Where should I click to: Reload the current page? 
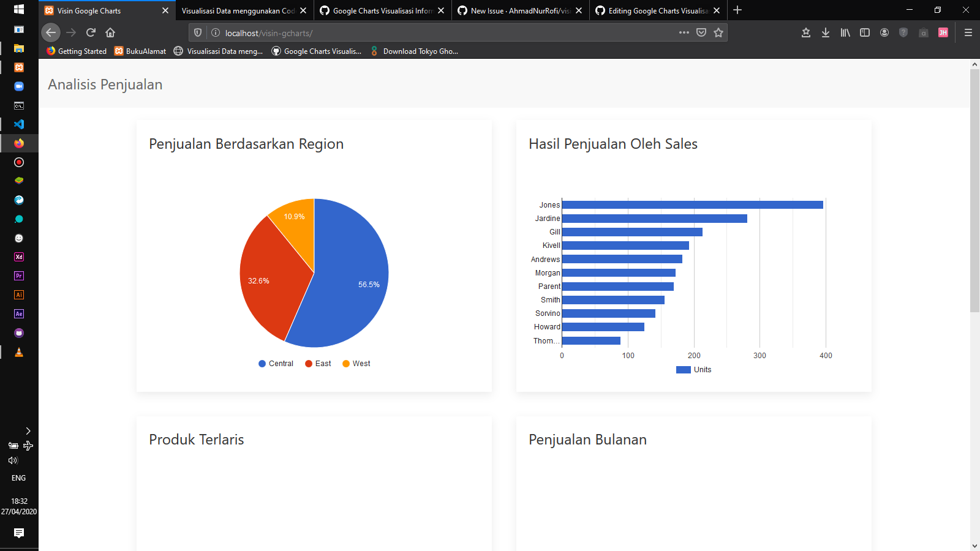point(91,32)
